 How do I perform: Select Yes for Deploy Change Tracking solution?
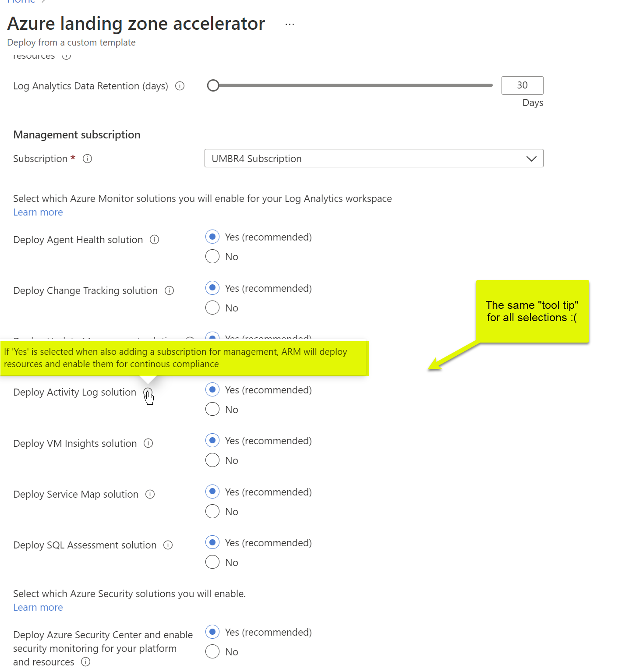click(x=212, y=288)
